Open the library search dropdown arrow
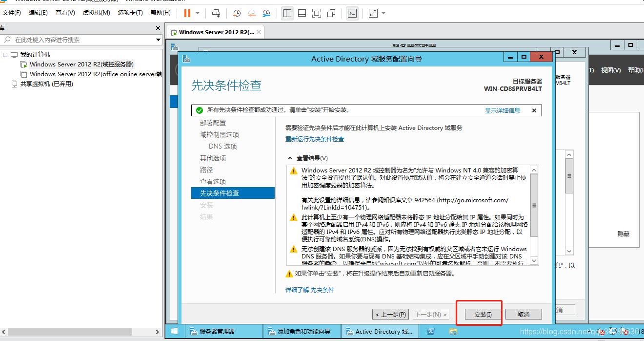 click(158, 40)
